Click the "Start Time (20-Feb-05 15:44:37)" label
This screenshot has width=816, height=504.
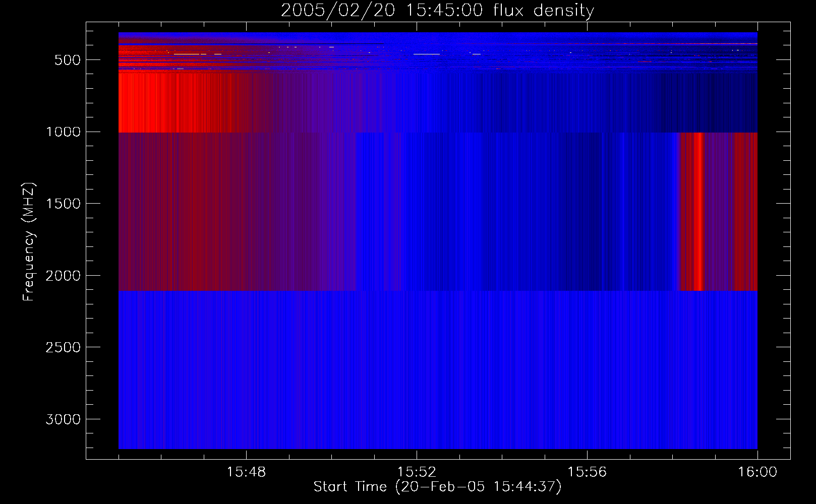(437, 487)
